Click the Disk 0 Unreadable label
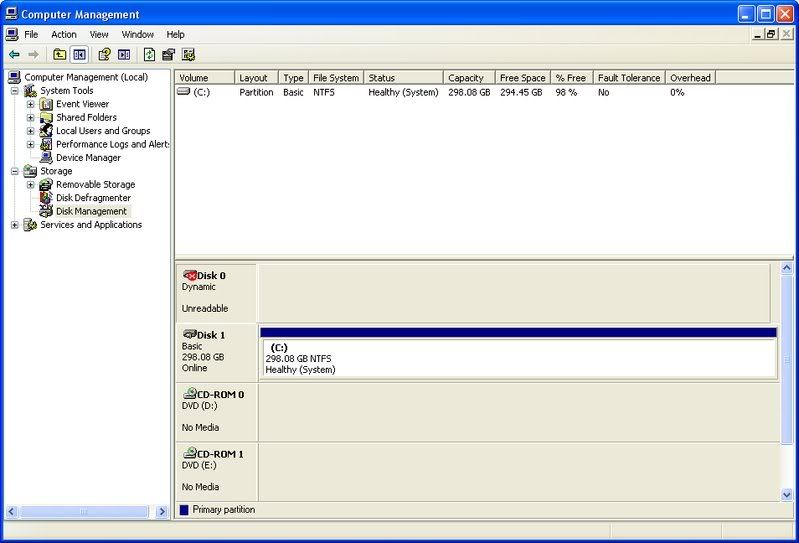This screenshot has width=799, height=543. tap(205, 309)
